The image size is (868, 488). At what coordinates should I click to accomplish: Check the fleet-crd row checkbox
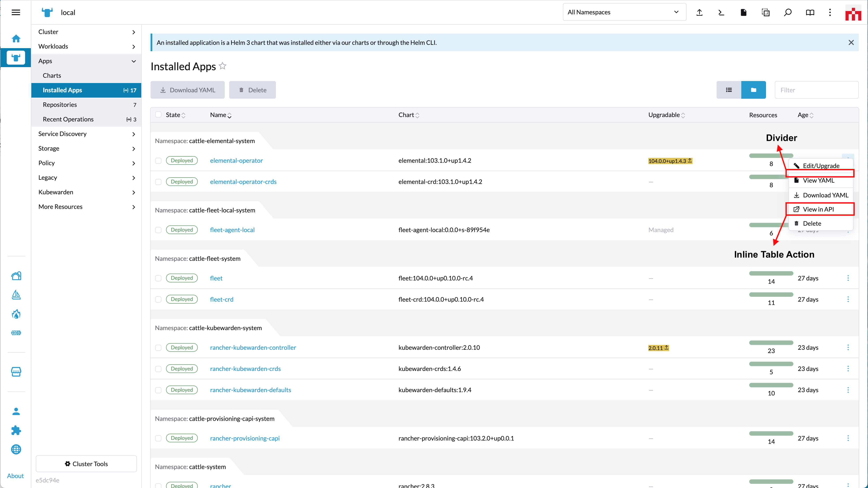coord(158,300)
